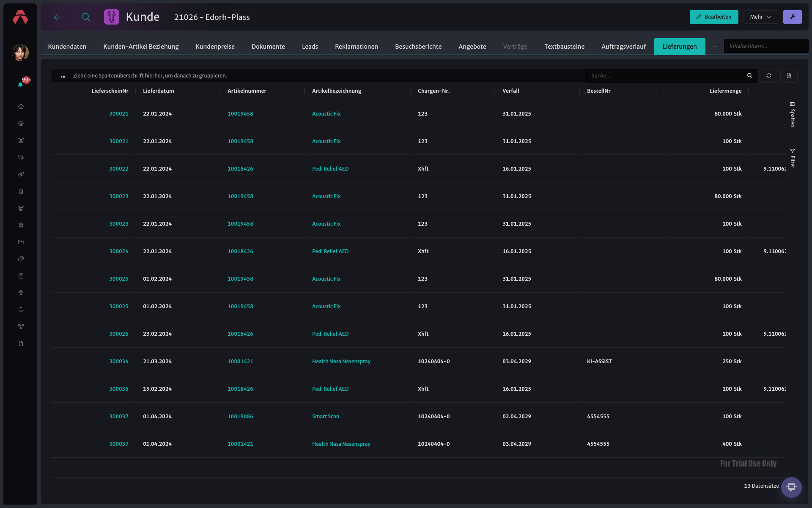Open the wrench settings button
The height and width of the screenshot is (508, 812).
[x=792, y=17]
